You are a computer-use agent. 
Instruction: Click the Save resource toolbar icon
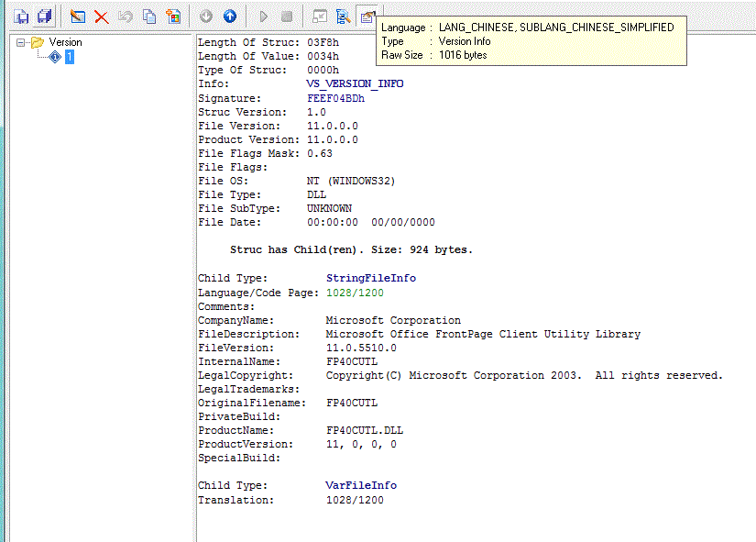click(x=21, y=17)
